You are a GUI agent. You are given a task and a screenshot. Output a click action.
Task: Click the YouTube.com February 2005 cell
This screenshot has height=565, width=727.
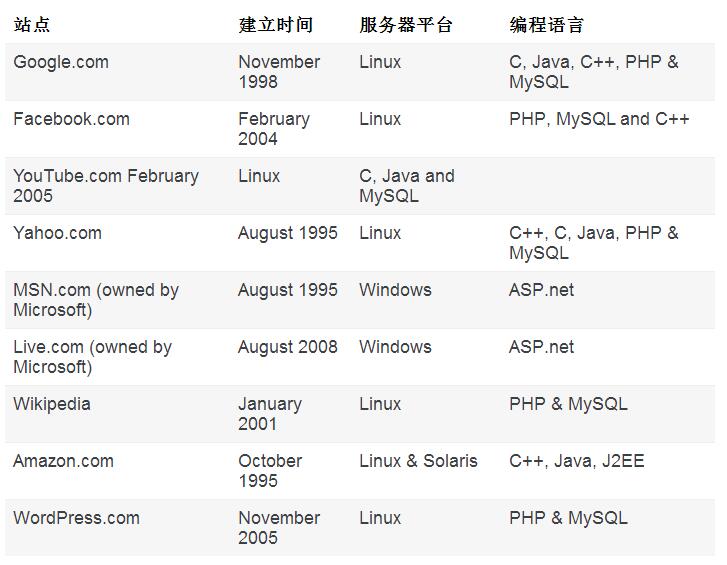pos(105,186)
